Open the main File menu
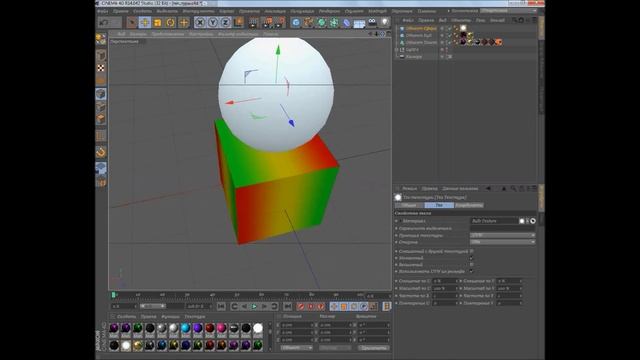Screen dimensions: 640x360 click(x=102, y=11)
